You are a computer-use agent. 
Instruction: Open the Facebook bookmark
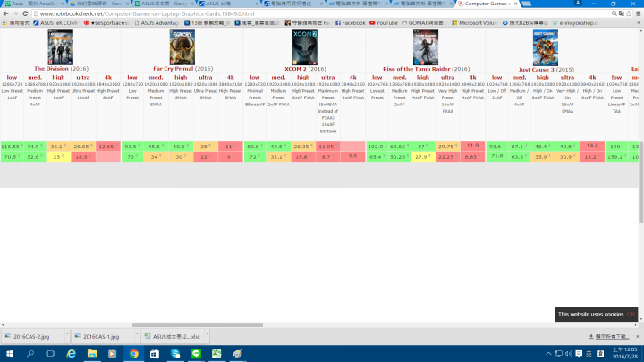point(351,23)
